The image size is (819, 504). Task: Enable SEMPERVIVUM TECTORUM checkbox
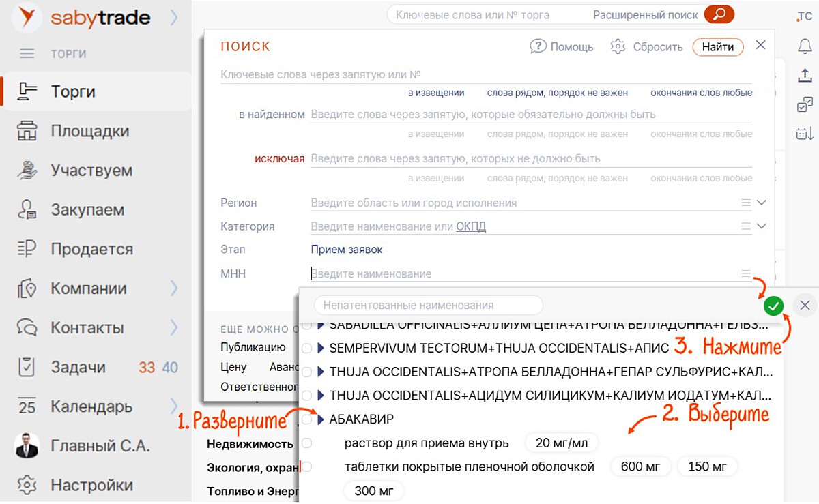307,348
